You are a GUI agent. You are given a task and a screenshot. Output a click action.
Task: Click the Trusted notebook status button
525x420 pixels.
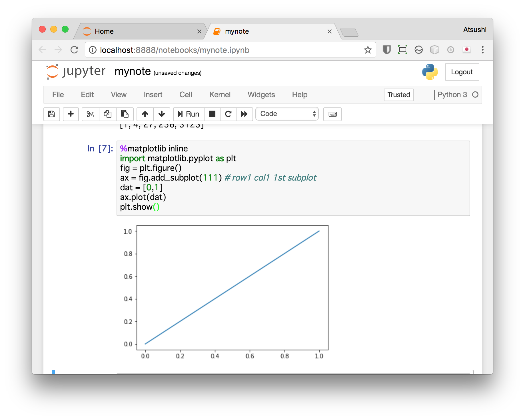[398, 95]
